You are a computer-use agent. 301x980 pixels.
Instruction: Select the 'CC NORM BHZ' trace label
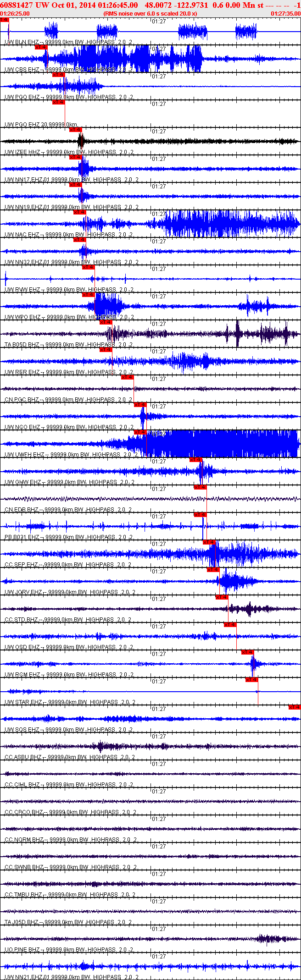point(24,840)
